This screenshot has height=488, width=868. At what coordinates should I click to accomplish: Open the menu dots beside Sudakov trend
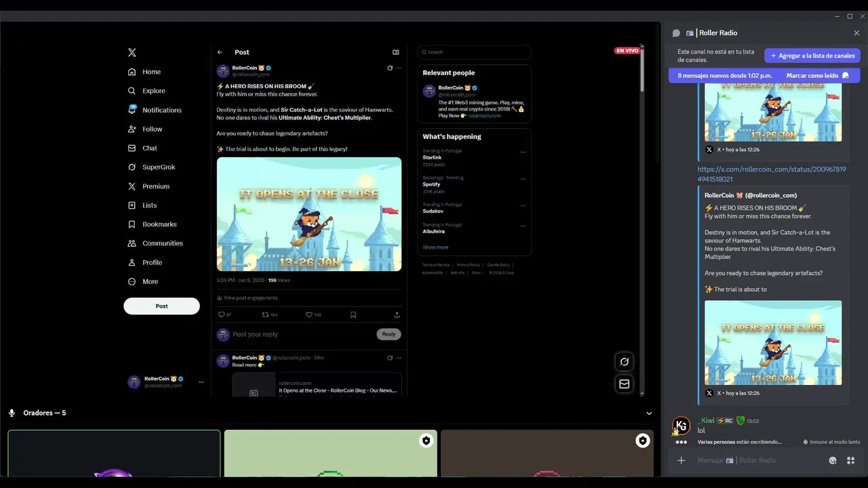[523, 206]
